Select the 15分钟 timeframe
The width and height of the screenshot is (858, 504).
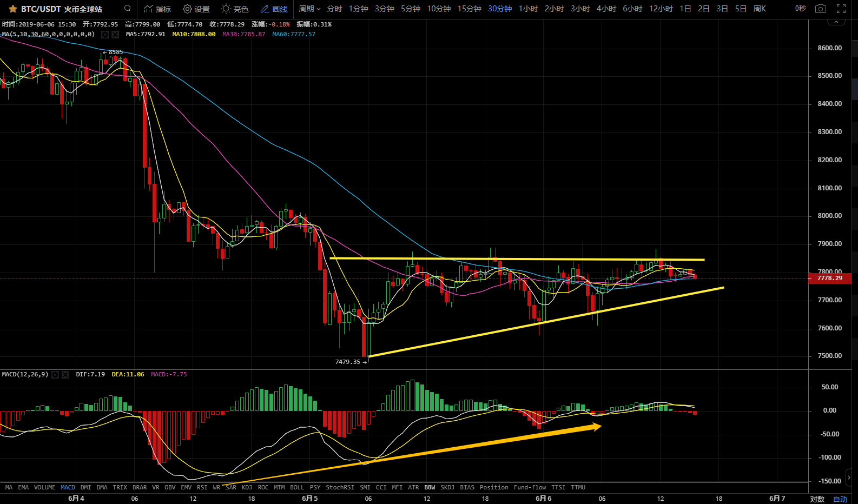(469, 9)
